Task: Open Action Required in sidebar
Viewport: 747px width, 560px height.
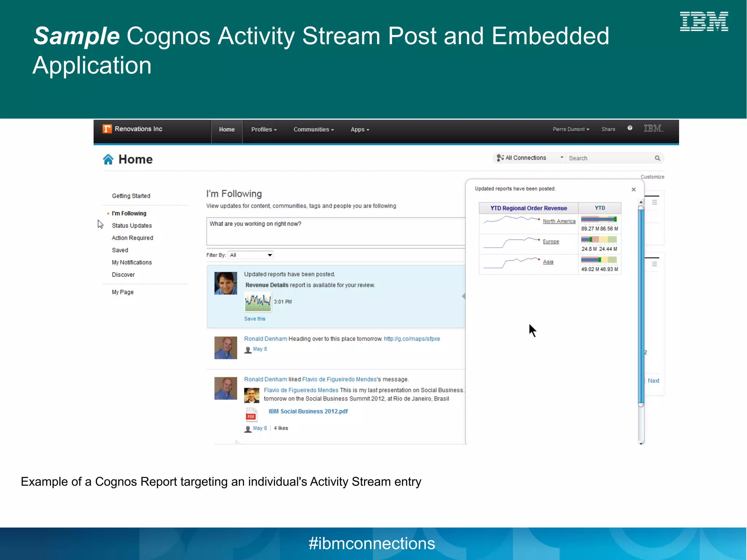Action: click(132, 238)
